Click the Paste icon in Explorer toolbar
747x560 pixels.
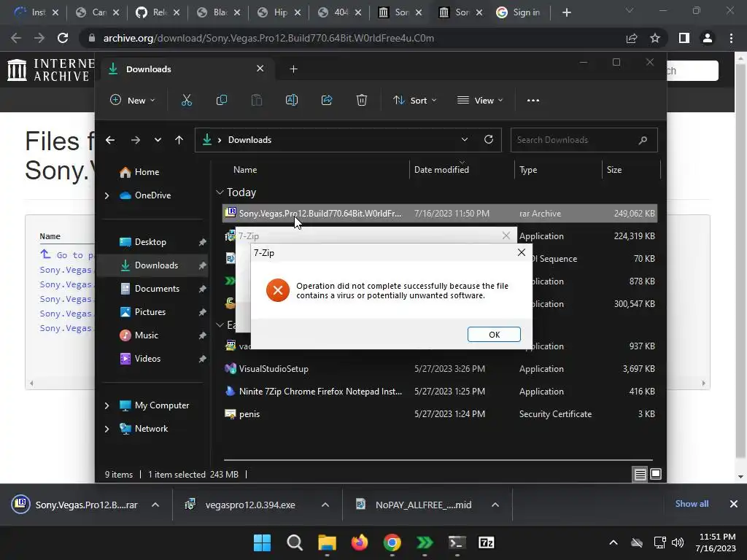pyautogui.click(x=257, y=100)
